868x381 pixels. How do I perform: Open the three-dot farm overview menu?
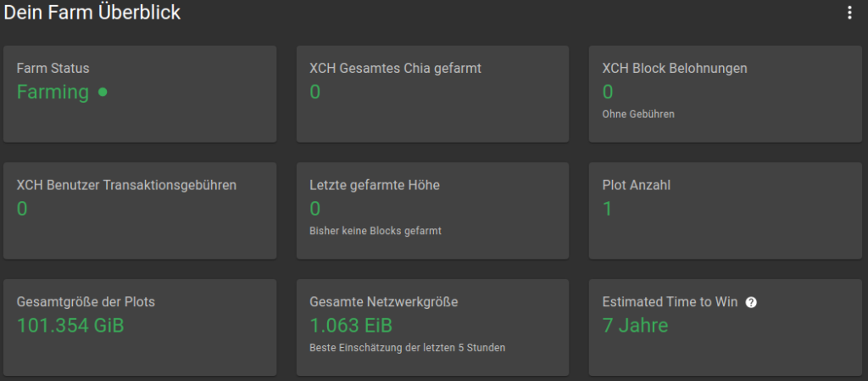pyautogui.click(x=849, y=13)
